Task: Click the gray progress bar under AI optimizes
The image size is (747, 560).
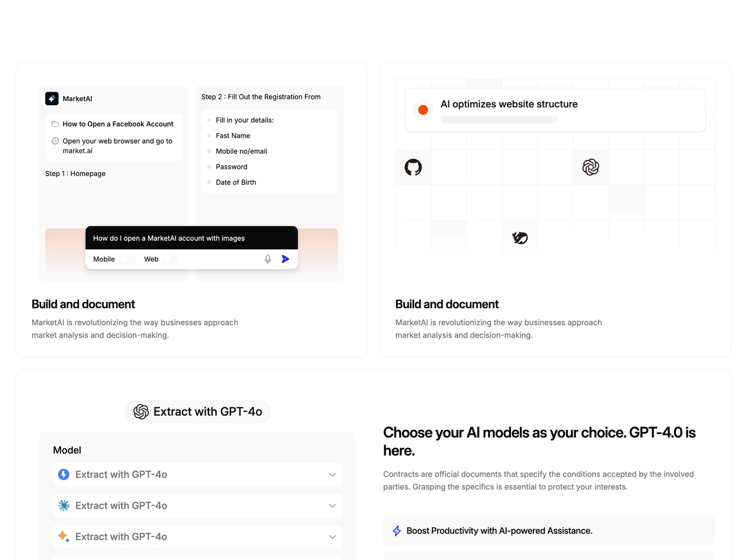Action: pos(499,120)
